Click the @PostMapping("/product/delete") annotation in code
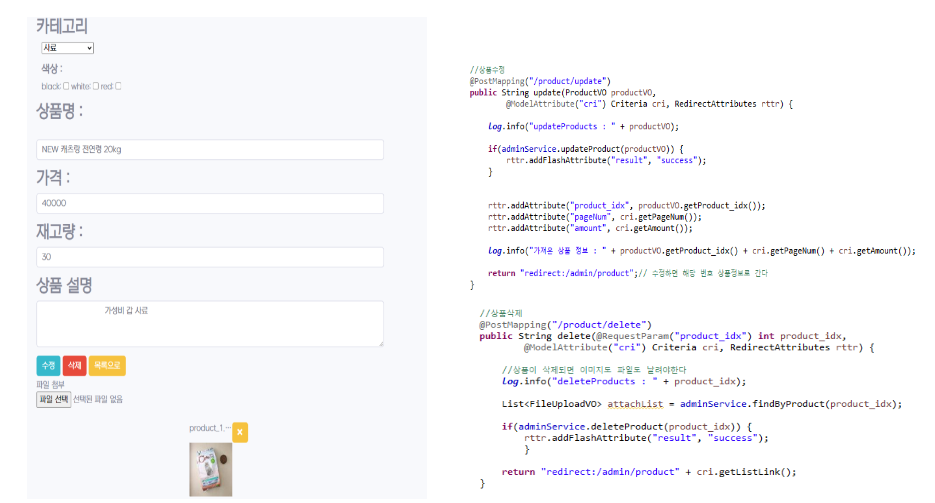Viewport: 935px width, 503px height. [565, 325]
